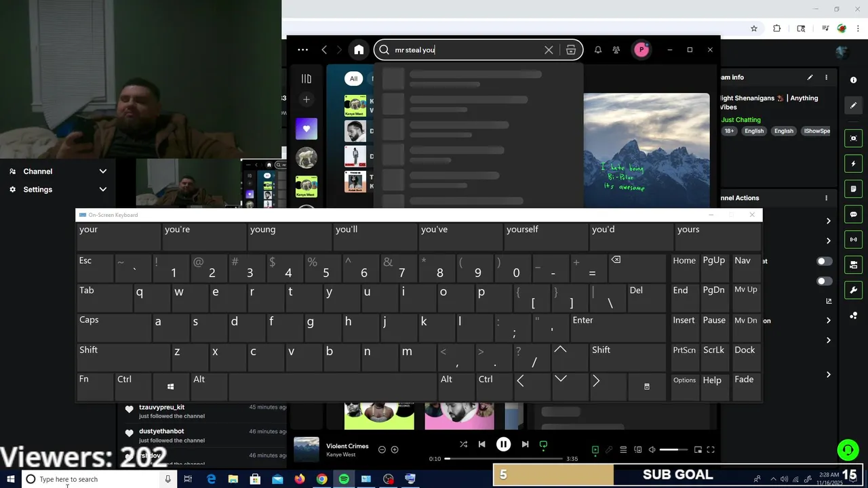
Task: Toggle shuffle in Spotify
Action: [463, 445]
